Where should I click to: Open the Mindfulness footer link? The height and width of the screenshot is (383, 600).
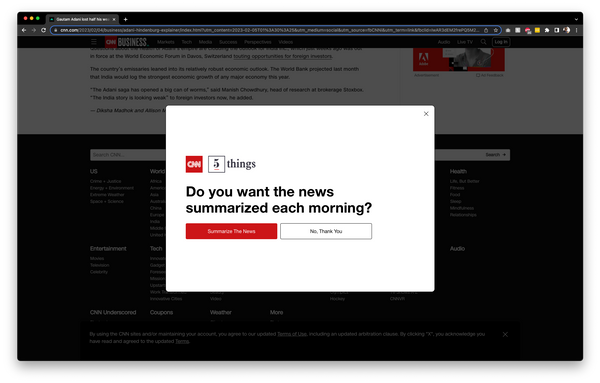coord(462,209)
